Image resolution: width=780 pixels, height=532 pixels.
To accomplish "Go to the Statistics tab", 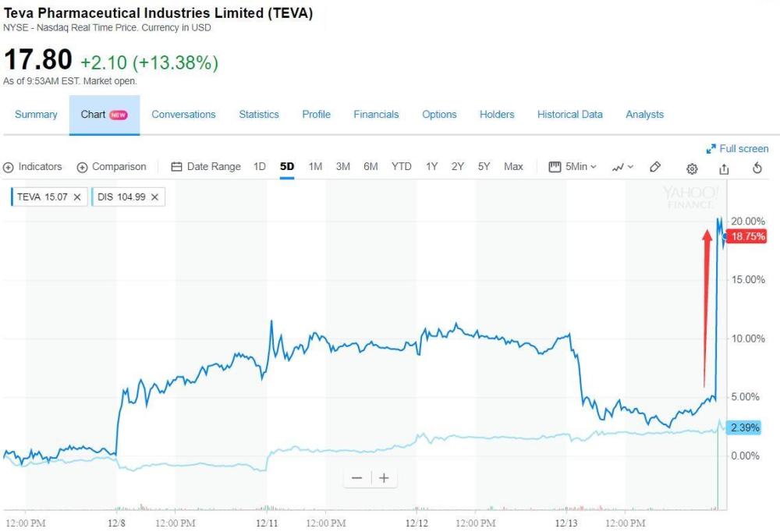I will (259, 115).
